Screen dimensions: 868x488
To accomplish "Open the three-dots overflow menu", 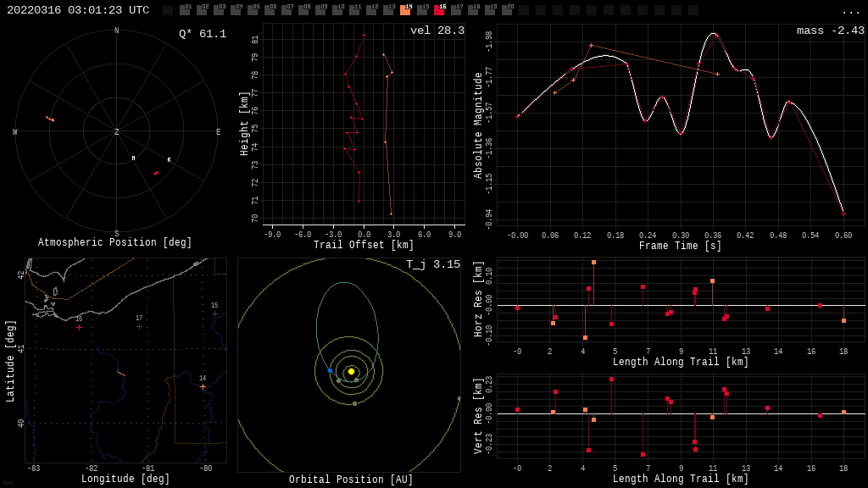I will coord(850,12).
